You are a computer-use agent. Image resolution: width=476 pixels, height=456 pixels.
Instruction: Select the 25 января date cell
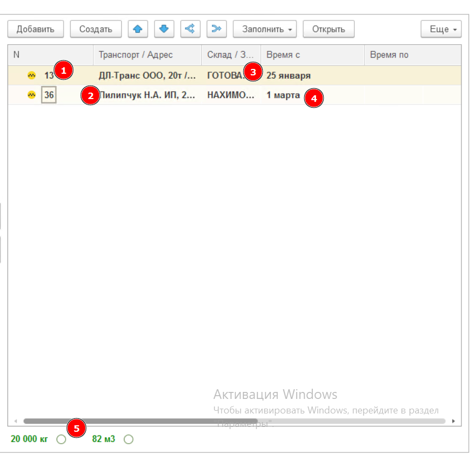pyautogui.click(x=313, y=75)
